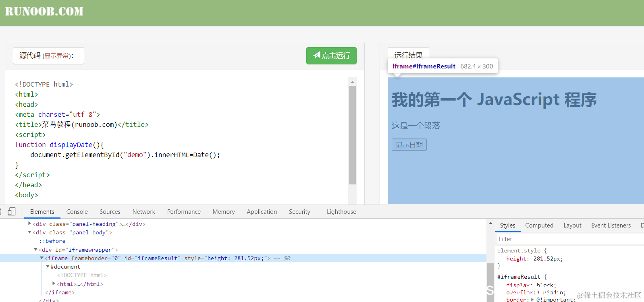Click the Elements panel scrollbar thumb

[490, 282]
